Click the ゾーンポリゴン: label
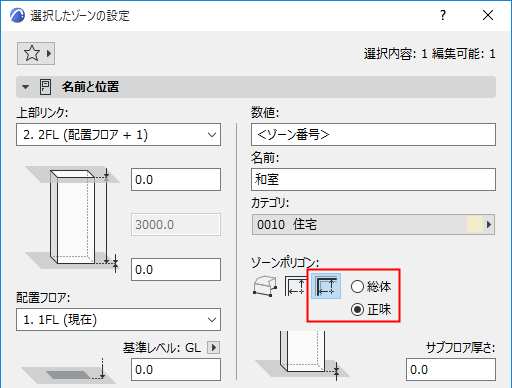 click(x=285, y=263)
